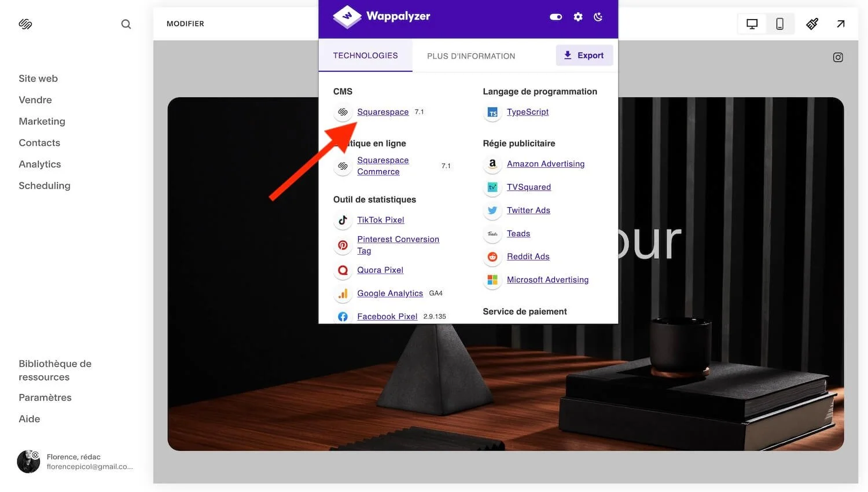868x492 pixels.
Task: Open Analytics menu item
Action: point(40,164)
